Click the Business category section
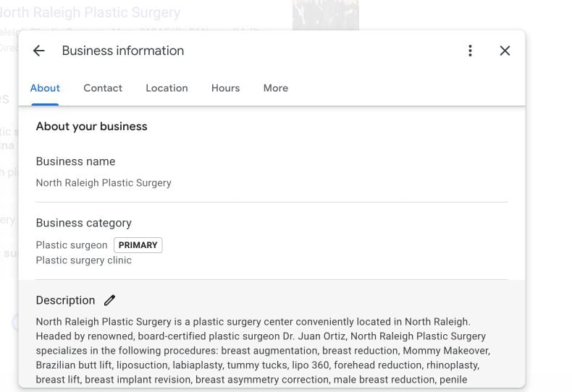Screen dimensions: 572x392 point(272,241)
